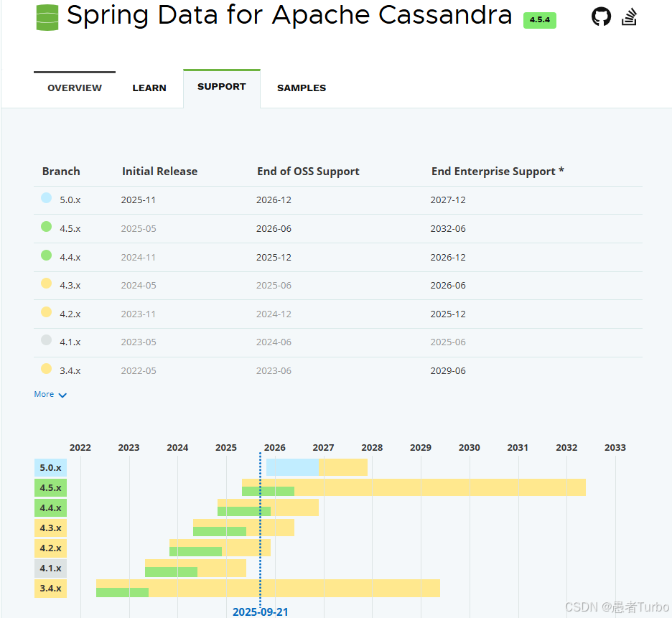
Task: Click enterprise support end 2032-06
Action: point(448,229)
